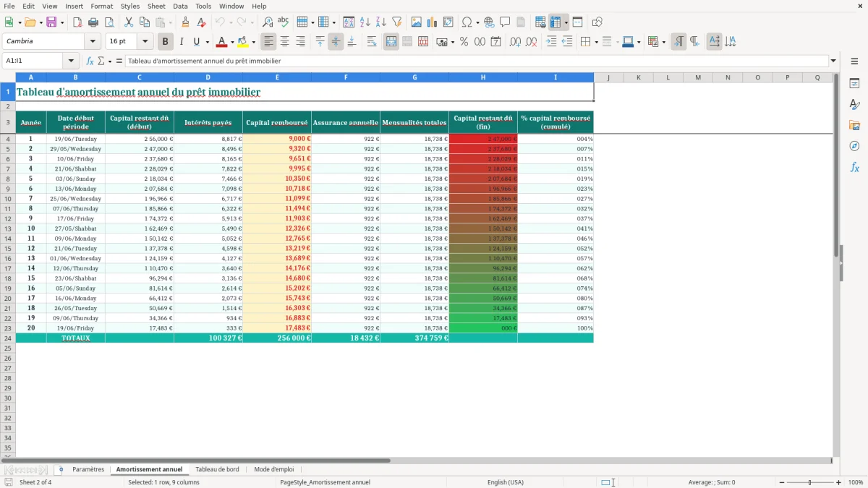Image resolution: width=868 pixels, height=488 pixels.
Task: Click the 100% zoom level
Action: point(856,482)
